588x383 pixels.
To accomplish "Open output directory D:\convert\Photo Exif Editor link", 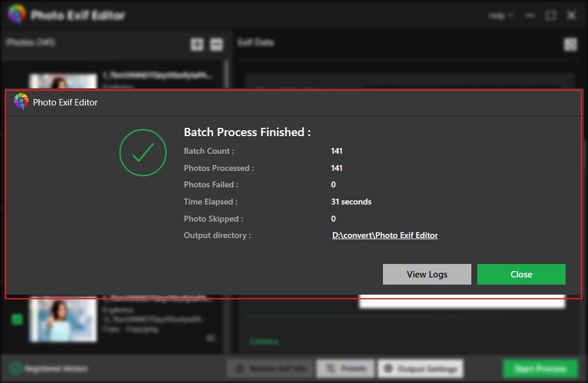I will coord(385,235).
